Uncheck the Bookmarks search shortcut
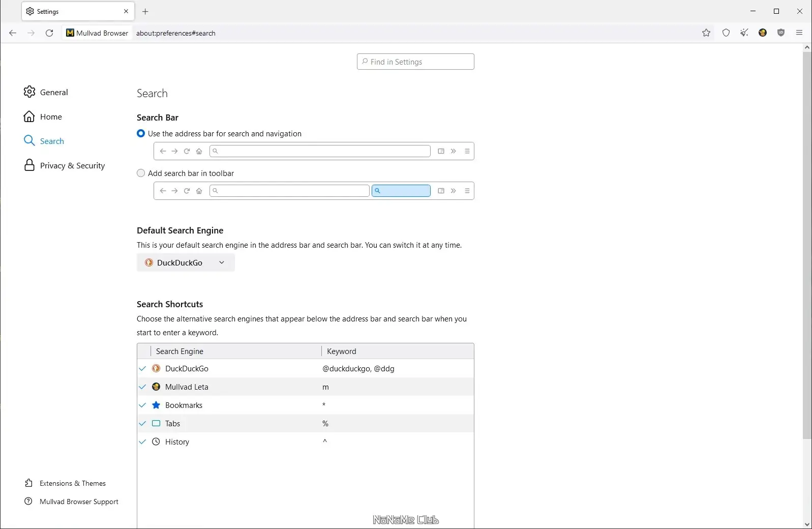 click(x=143, y=405)
